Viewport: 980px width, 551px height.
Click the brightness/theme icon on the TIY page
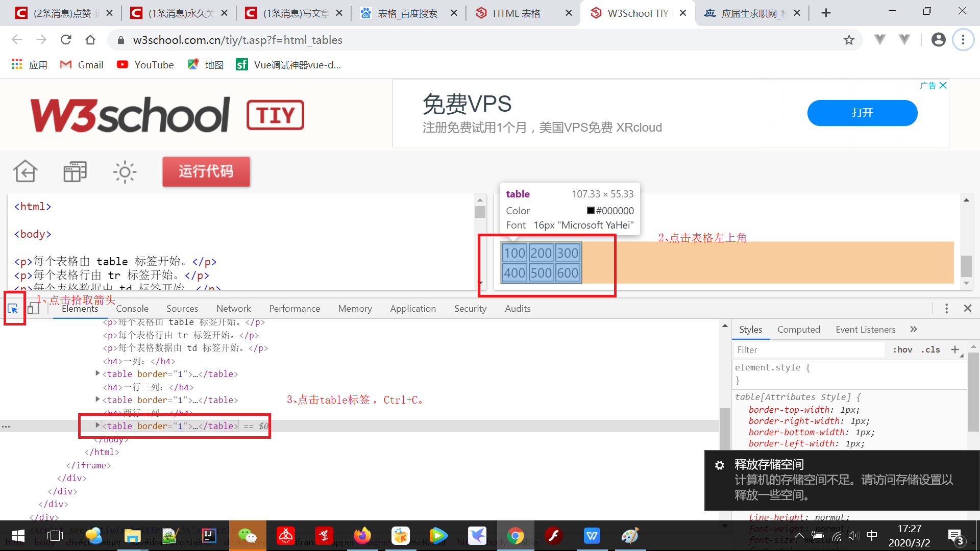[x=125, y=172]
